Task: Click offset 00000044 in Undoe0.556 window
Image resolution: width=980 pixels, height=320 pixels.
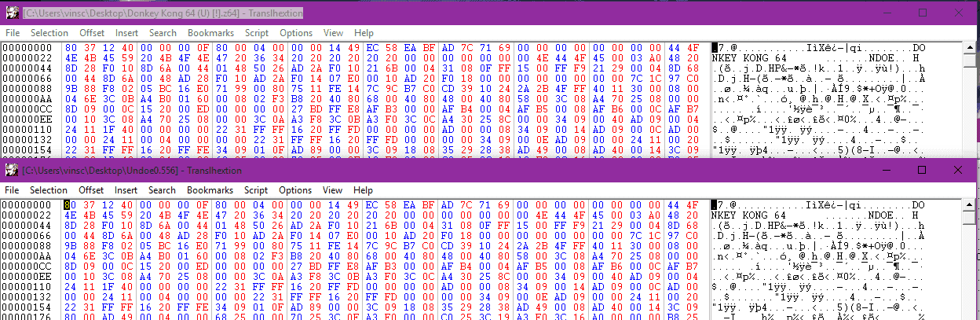Action: (x=26, y=226)
